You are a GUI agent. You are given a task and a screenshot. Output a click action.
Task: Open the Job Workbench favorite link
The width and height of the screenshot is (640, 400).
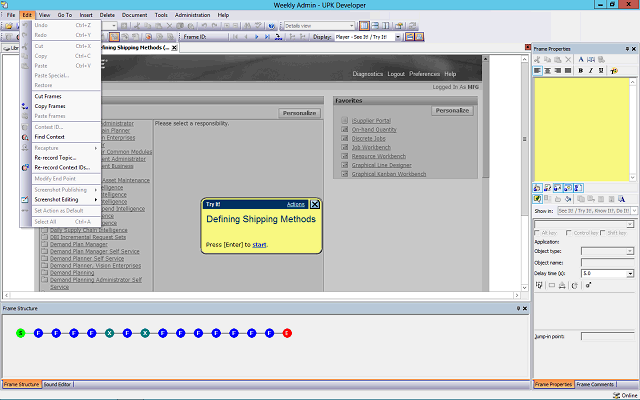tap(371, 147)
